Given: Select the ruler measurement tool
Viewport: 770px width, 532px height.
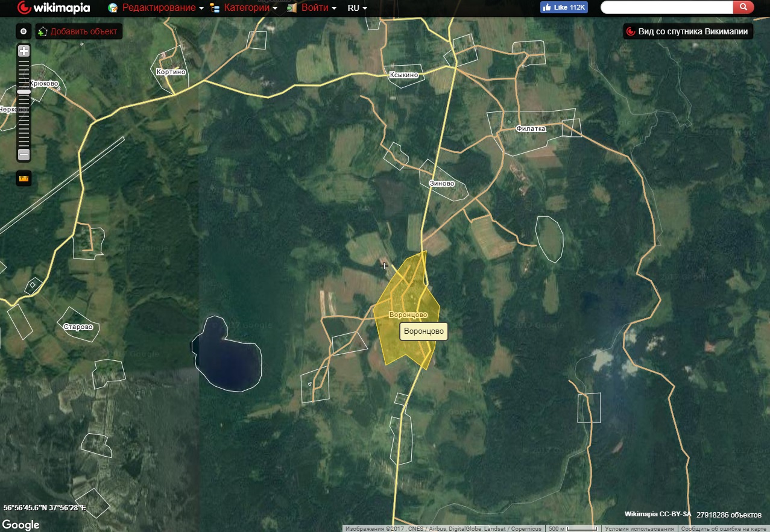Looking at the screenshot, I should tap(24, 178).
